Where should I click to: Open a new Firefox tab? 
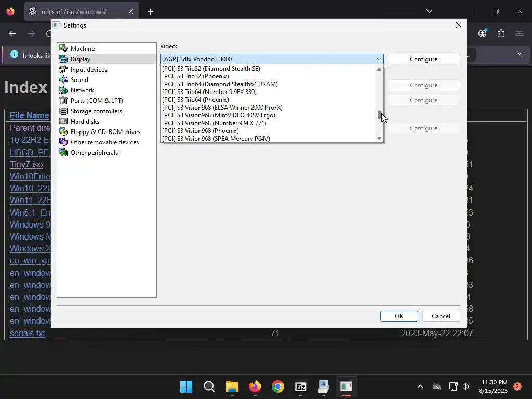pos(150,12)
